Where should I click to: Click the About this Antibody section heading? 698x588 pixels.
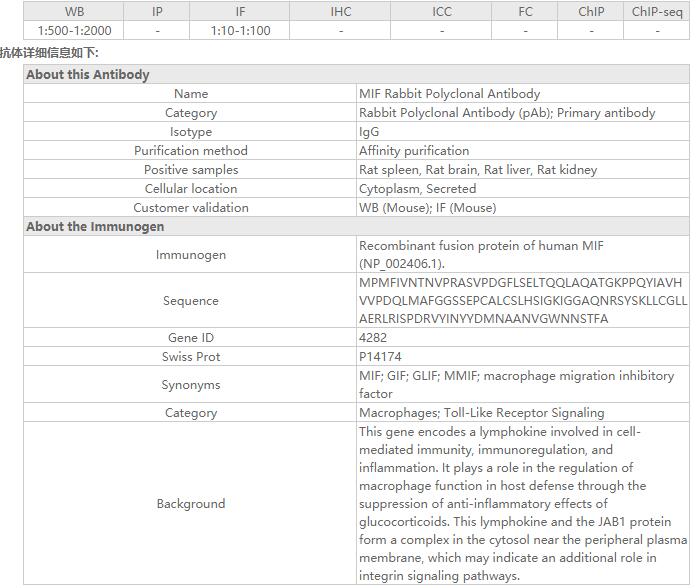(88, 75)
